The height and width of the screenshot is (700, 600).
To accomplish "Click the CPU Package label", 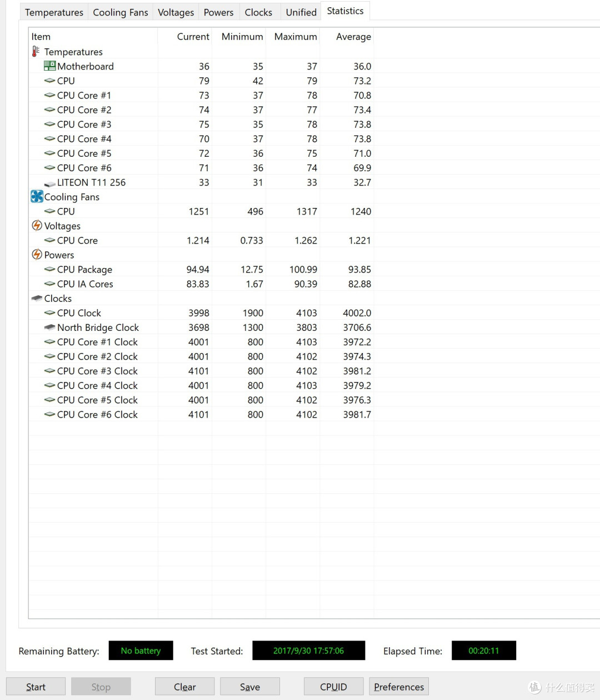I will (84, 270).
